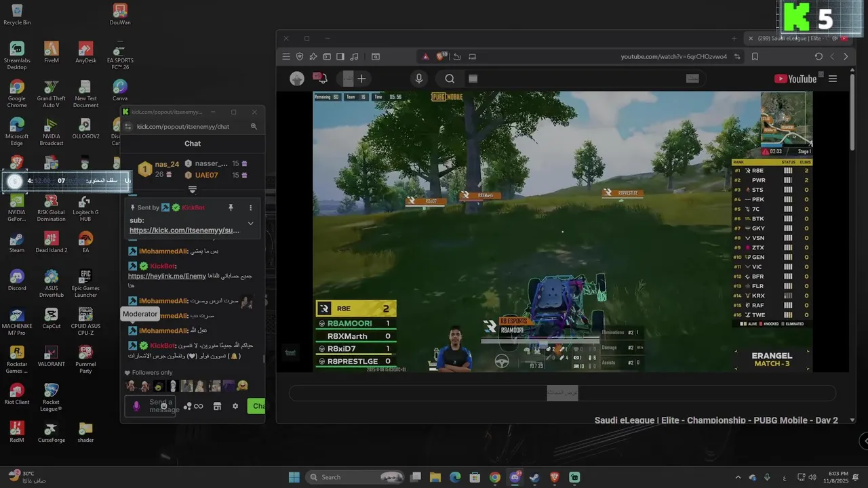This screenshot has height=488, width=868.
Task: Click iMohammedAli username in first chat message
Action: coord(163,251)
